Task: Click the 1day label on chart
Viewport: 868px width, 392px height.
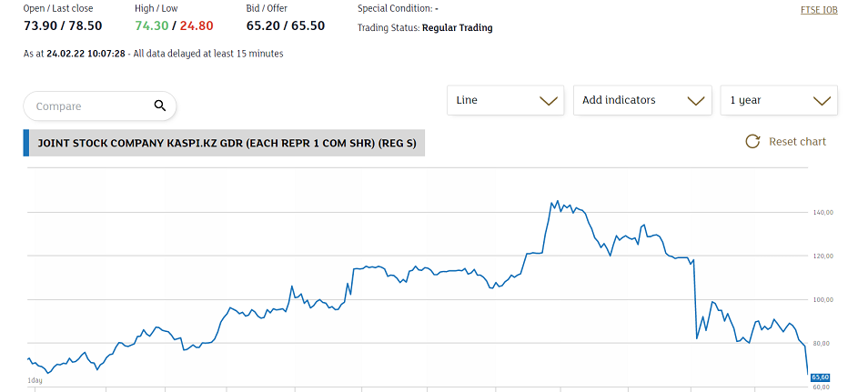Action: tap(35, 380)
